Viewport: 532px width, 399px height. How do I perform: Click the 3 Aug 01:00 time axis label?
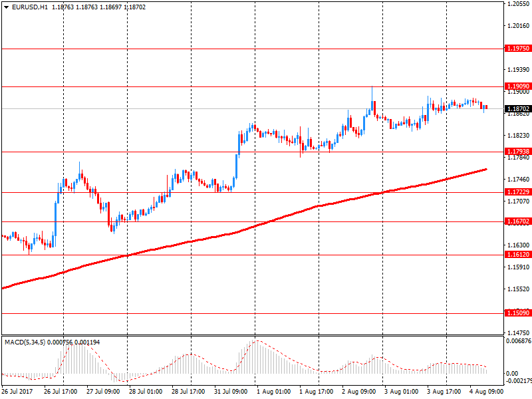pyautogui.click(x=402, y=392)
